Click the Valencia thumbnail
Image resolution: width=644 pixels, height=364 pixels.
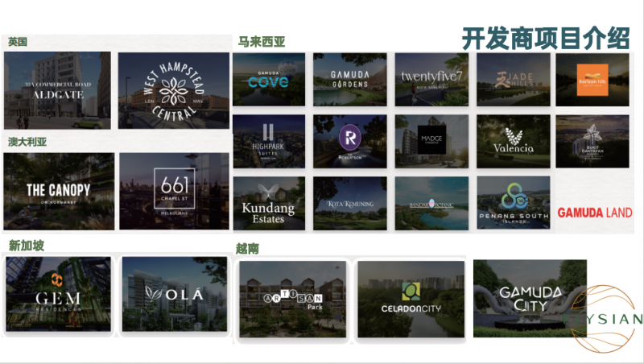(514, 141)
